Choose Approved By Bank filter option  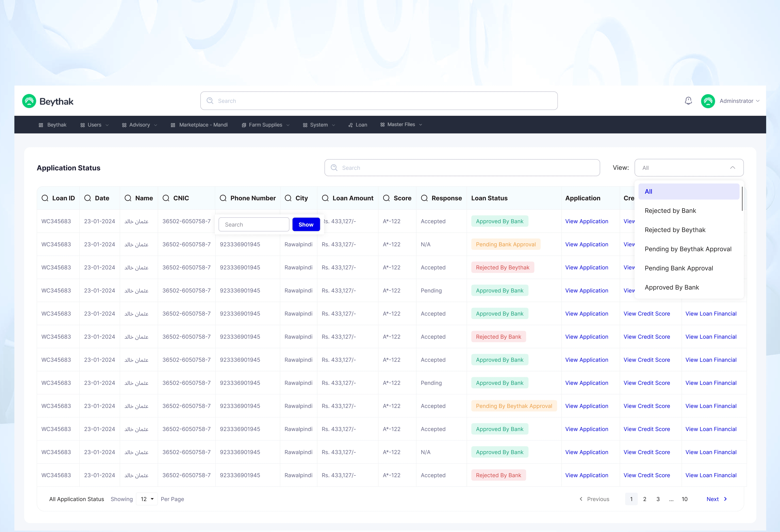(672, 287)
